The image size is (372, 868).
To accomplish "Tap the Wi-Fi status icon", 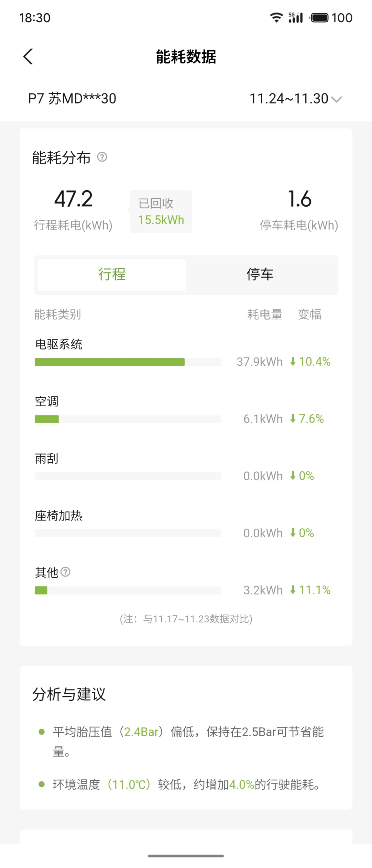I will (276, 17).
